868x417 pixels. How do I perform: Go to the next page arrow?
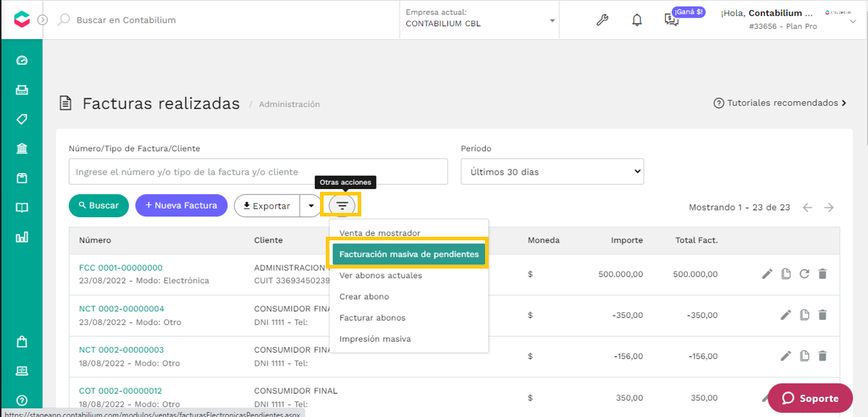click(x=829, y=208)
